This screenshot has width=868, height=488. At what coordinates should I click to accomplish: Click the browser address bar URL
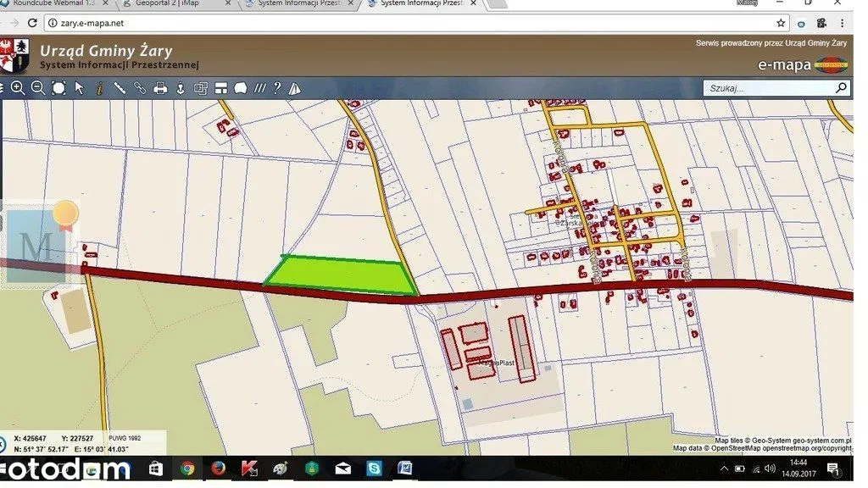[339, 23]
